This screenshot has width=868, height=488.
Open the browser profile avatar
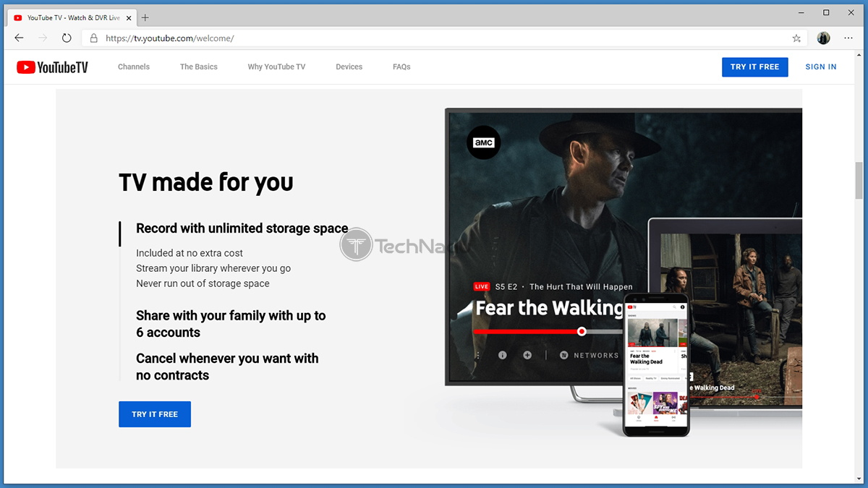[823, 38]
